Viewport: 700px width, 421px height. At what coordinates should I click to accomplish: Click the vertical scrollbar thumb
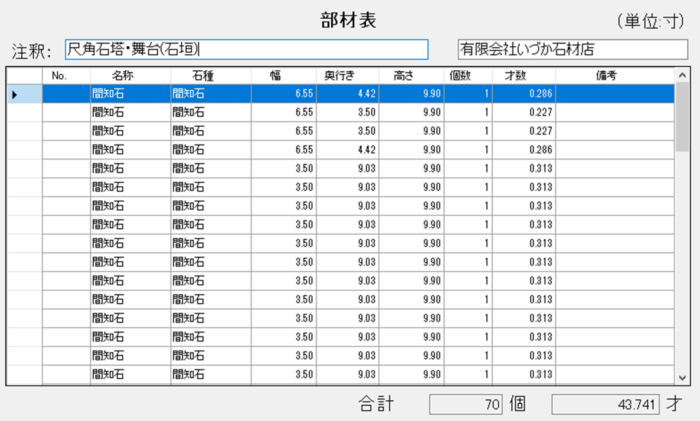coord(682,117)
